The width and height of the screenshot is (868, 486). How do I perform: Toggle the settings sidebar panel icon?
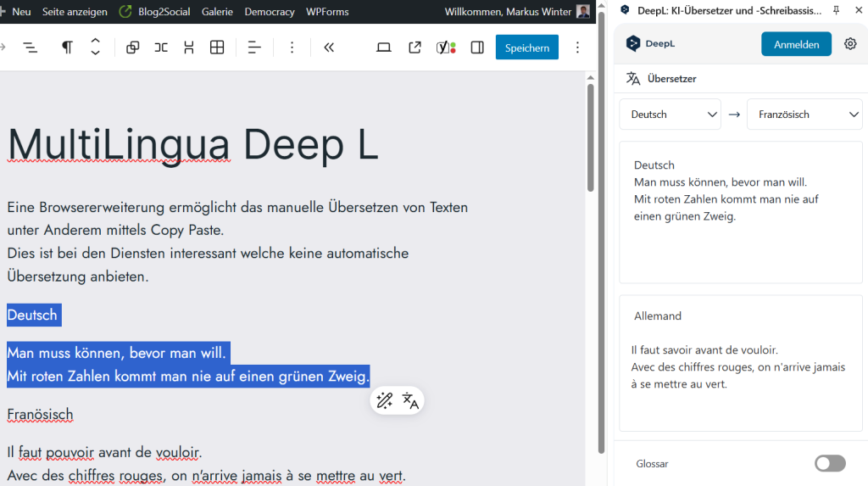click(477, 47)
